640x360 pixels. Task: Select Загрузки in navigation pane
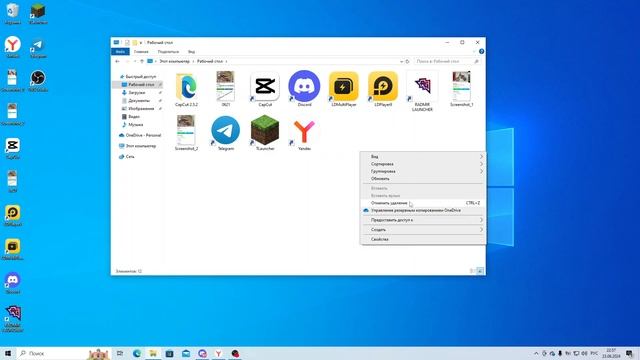[136, 93]
